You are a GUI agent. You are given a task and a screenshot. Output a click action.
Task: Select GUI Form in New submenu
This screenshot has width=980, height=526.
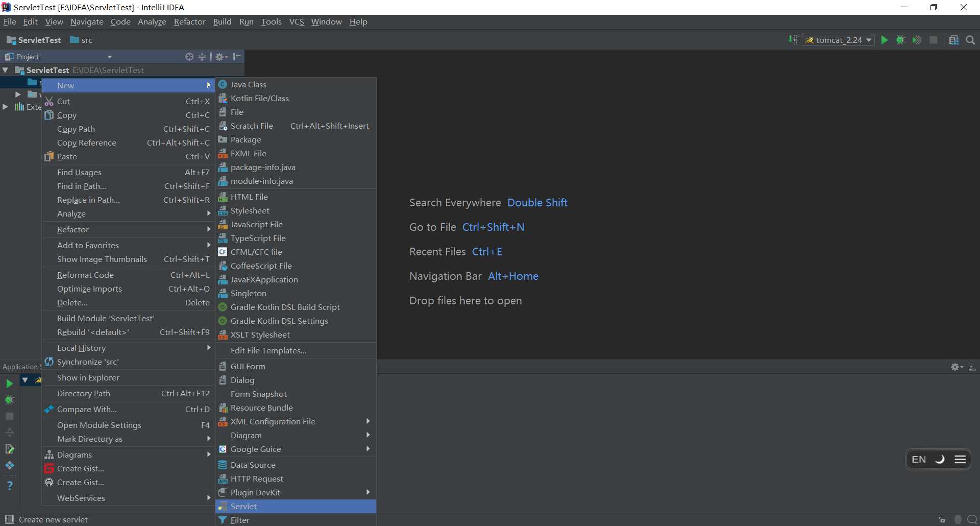pyautogui.click(x=296, y=366)
